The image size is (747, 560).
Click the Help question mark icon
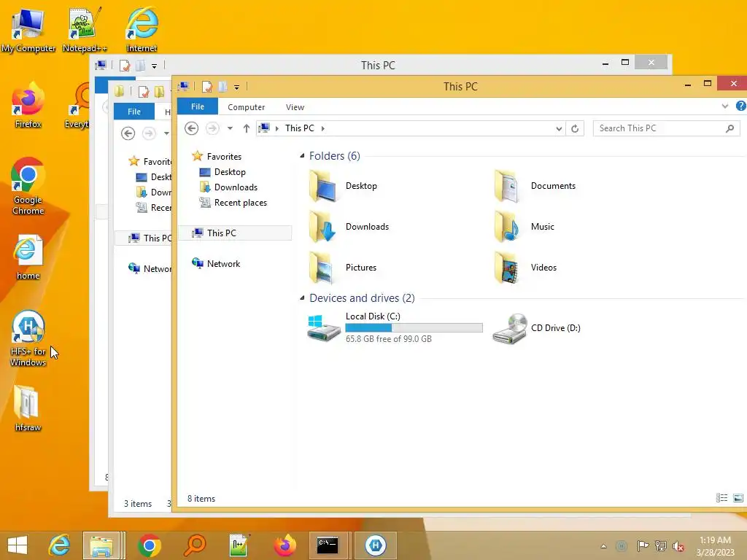(741, 106)
